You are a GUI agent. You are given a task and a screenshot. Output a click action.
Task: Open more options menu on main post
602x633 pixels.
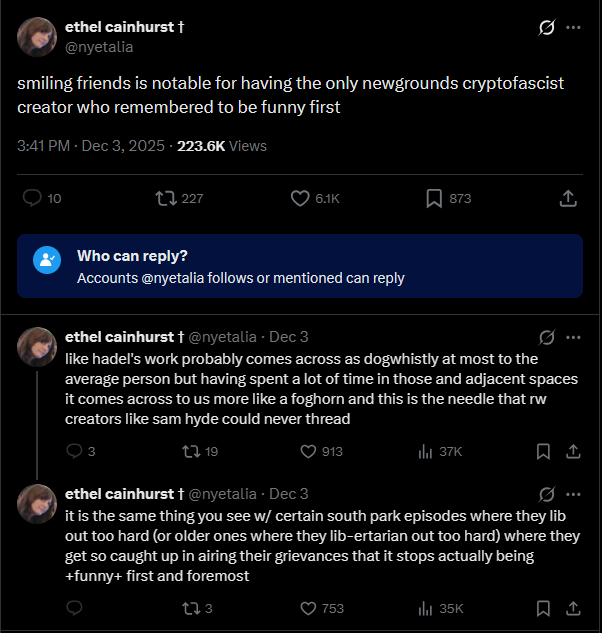(573, 28)
